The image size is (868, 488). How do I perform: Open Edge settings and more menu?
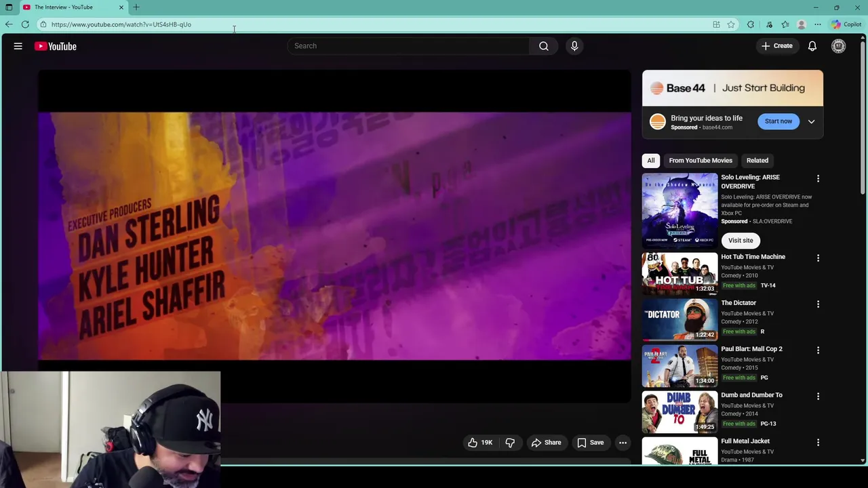(818, 24)
